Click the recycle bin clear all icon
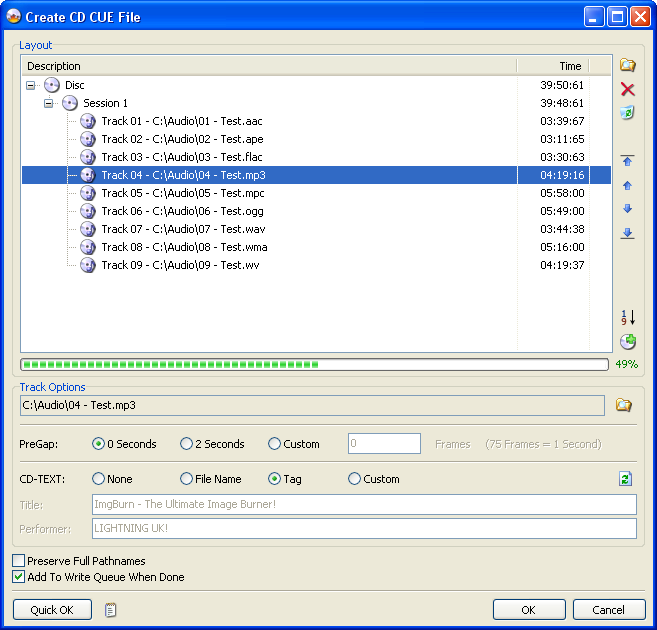The height and width of the screenshot is (630, 657). click(627, 112)
